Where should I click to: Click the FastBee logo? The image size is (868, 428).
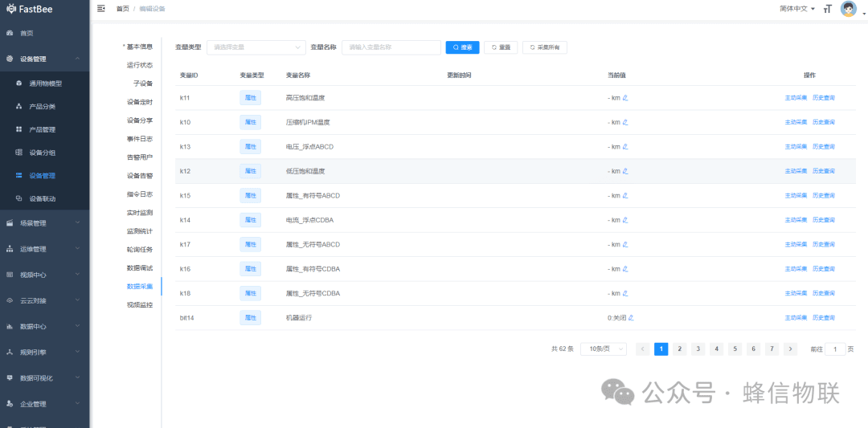30,9
